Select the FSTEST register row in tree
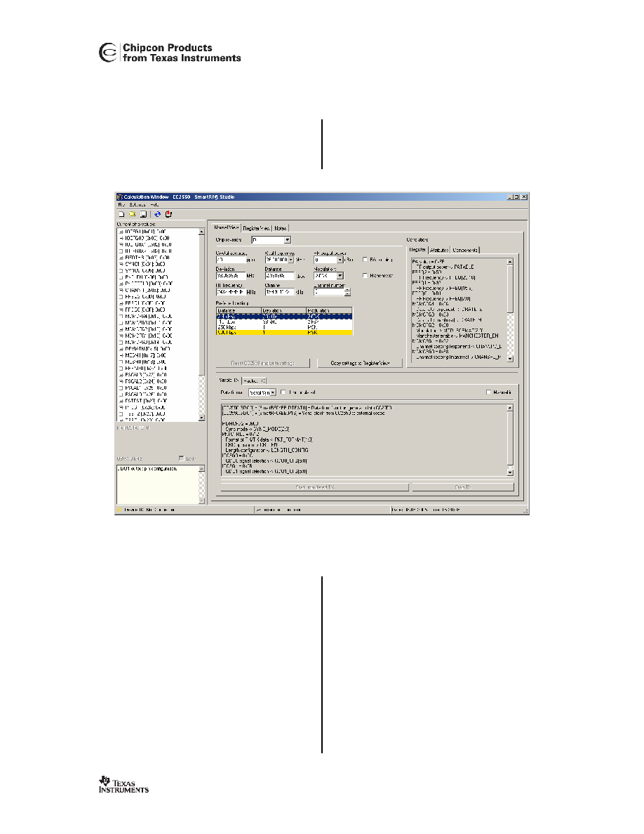644x834 pixels. pyautogui.click(x=146, y=401)
